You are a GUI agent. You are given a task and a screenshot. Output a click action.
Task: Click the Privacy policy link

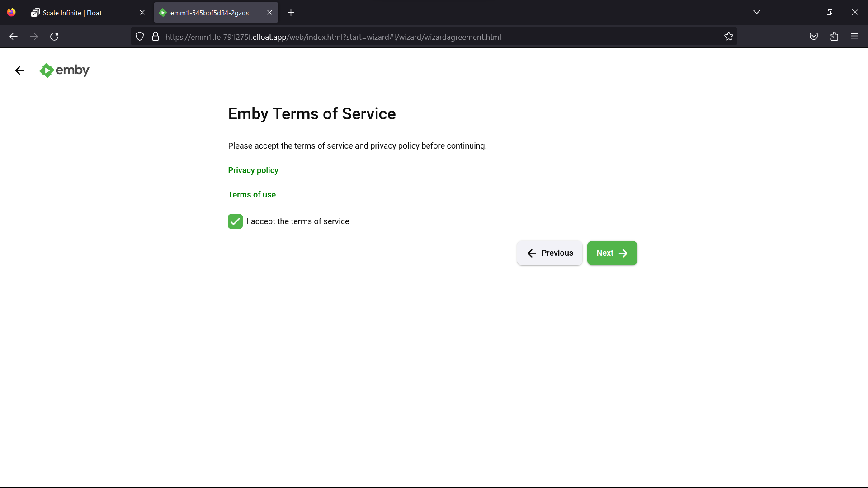[x=253, y=170]
